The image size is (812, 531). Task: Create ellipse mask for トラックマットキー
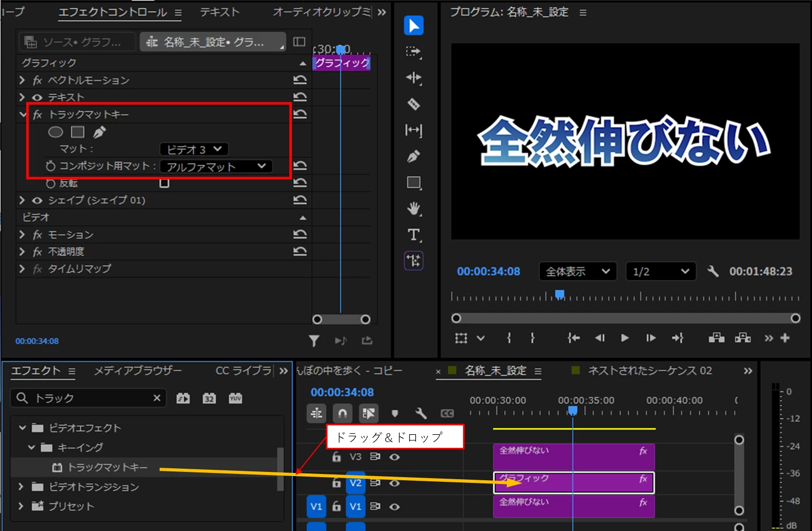(55, 132)
